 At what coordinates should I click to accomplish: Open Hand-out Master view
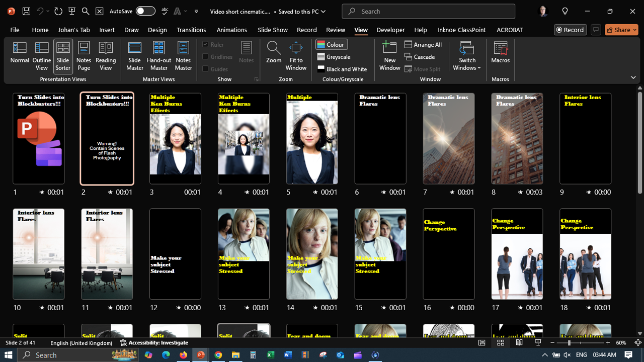[159, 56]
